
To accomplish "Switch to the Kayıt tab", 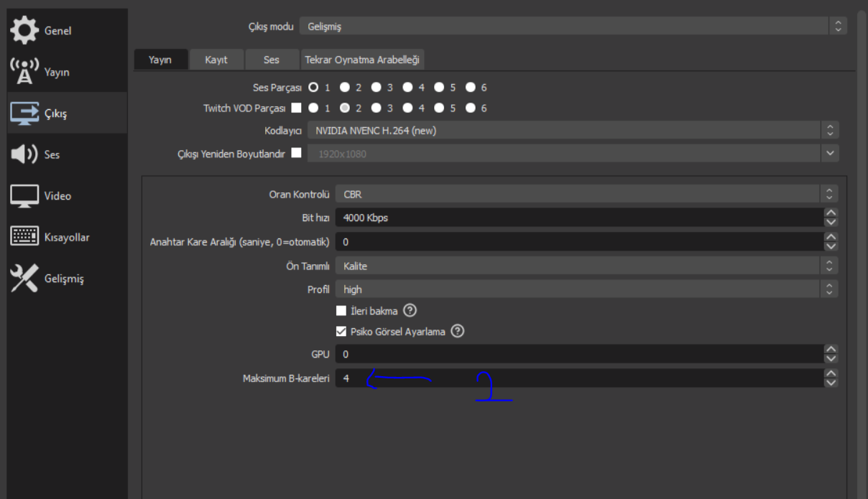I will [x=216, y=60].
